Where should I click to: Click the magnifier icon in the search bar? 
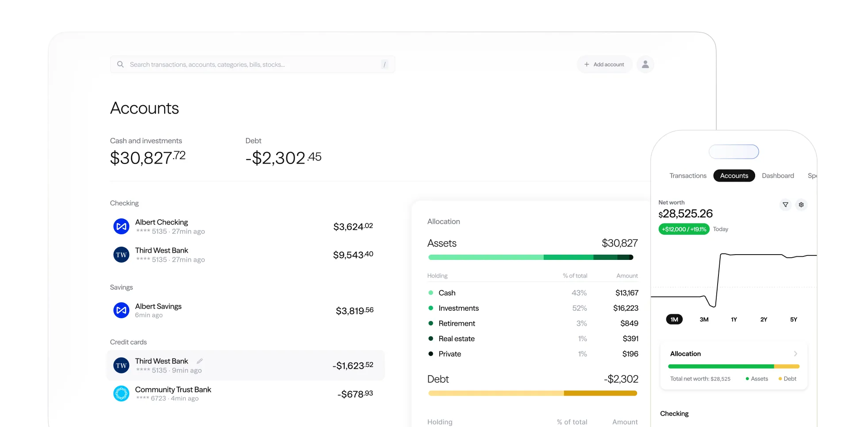[x=120, y=65]
